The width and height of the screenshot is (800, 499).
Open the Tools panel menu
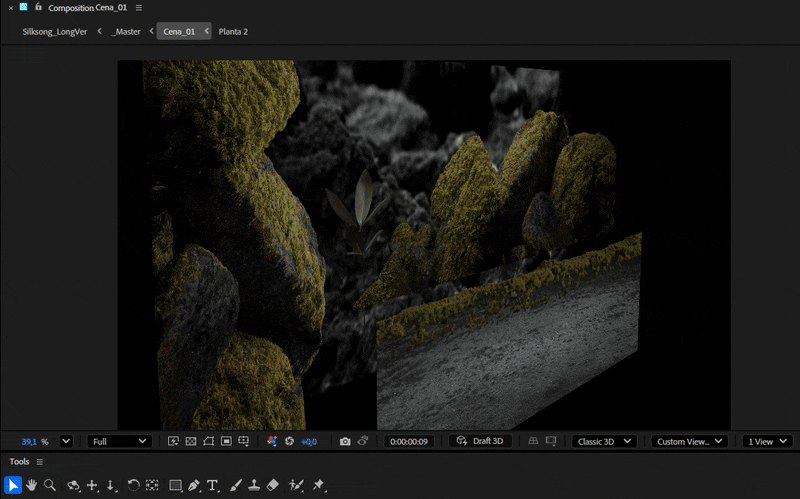pyautogui.click(x=40, y=462)
